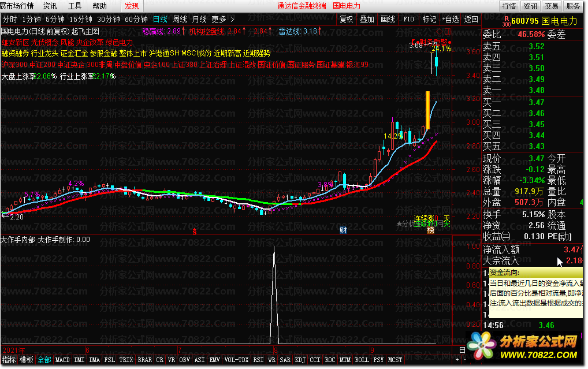Click the 榜 marker on the chart
Screen dimensions: 588x369
[430, 230]
